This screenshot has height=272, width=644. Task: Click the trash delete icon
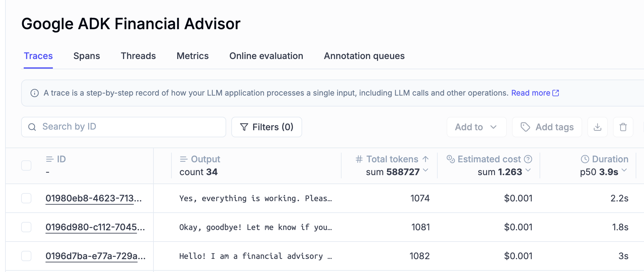[x=623, y=127]
